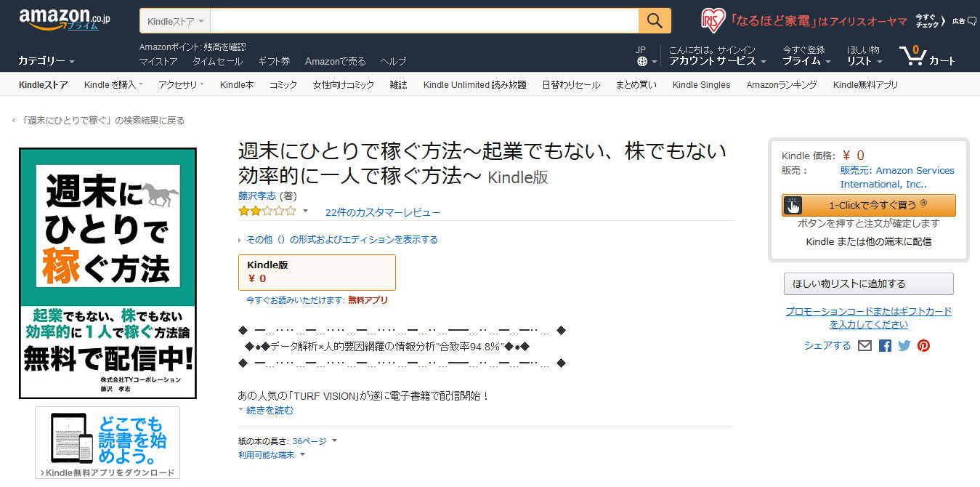This screenshot has width=980, height=487.
Task: Expand the カテゴリー menu
Action: pyautogui.click(x=46, y=61)
